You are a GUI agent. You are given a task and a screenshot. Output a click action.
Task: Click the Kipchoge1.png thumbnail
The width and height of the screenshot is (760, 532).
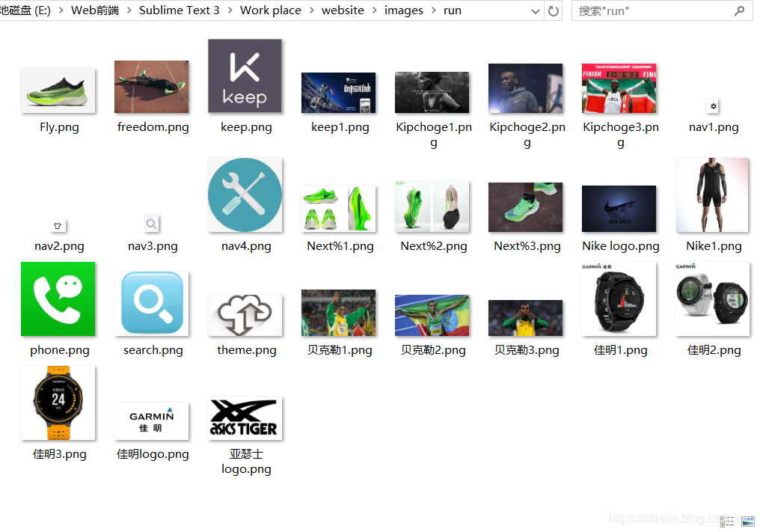pos(432,92)
